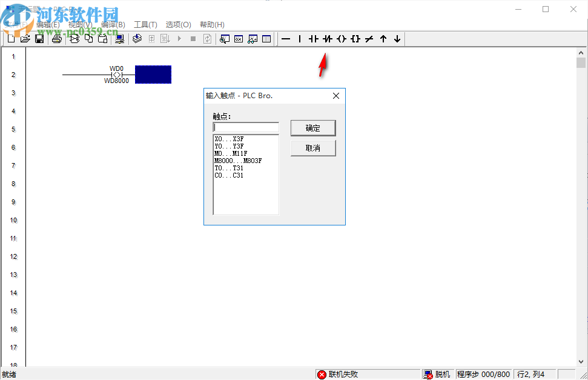Click the copy toolbar icon
The height and width of the screenshot is (380, 588).
88,39
